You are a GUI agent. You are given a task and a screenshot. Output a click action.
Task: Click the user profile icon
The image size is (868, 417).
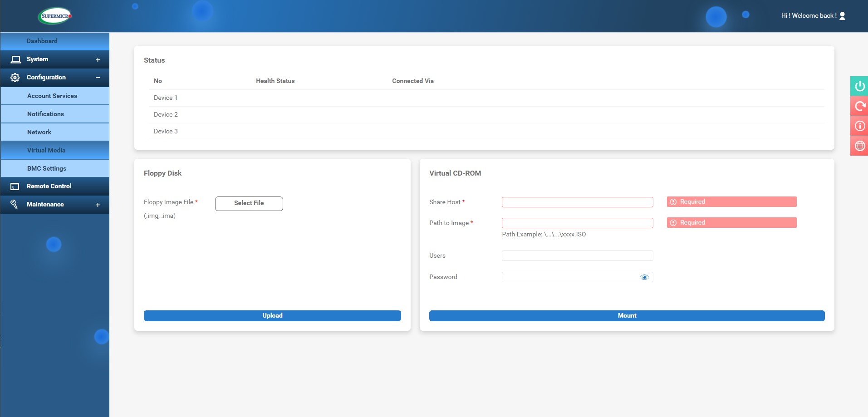pos(842,16)
